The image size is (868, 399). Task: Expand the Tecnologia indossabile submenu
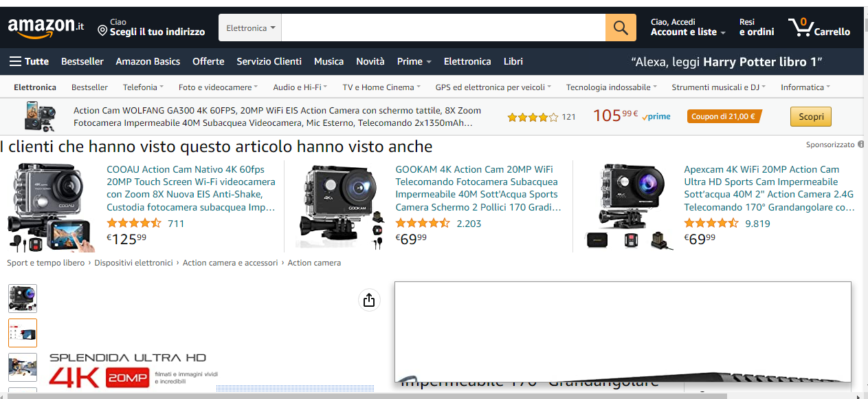612,87
